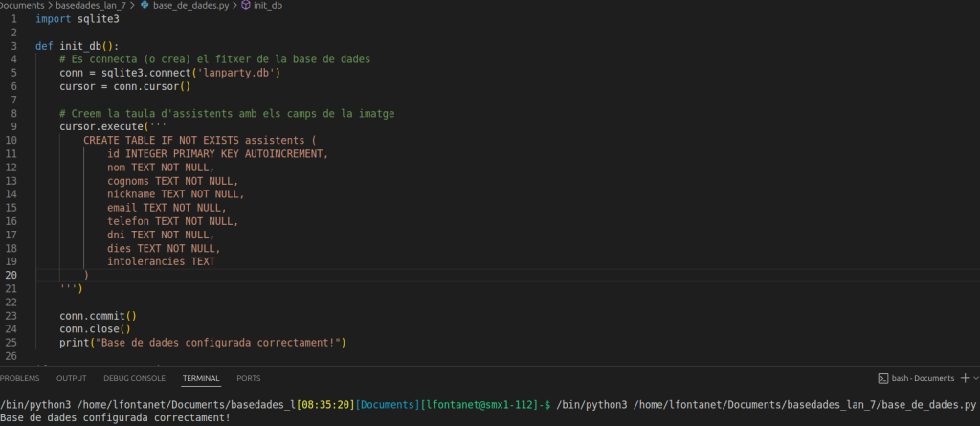Create a new terminal with plus icon
Image resolution: width=980 pixels, height=426 pixels.
click(x=963, y=378)
